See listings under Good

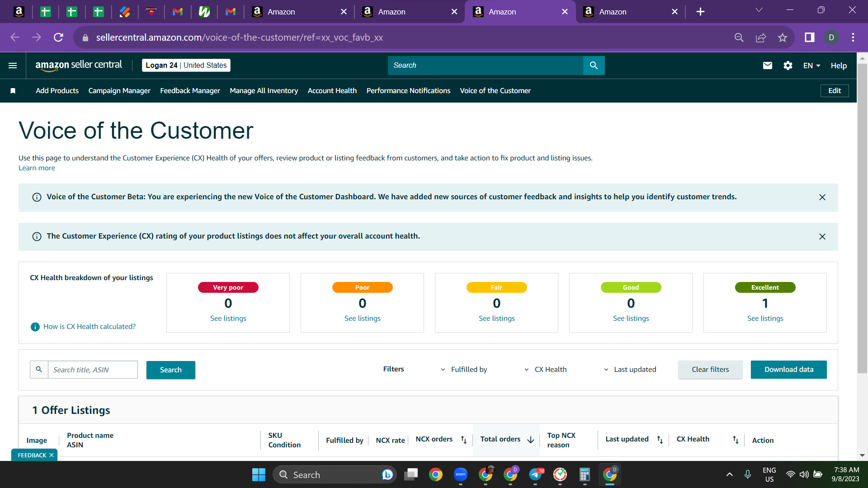(x=631, y=319)
